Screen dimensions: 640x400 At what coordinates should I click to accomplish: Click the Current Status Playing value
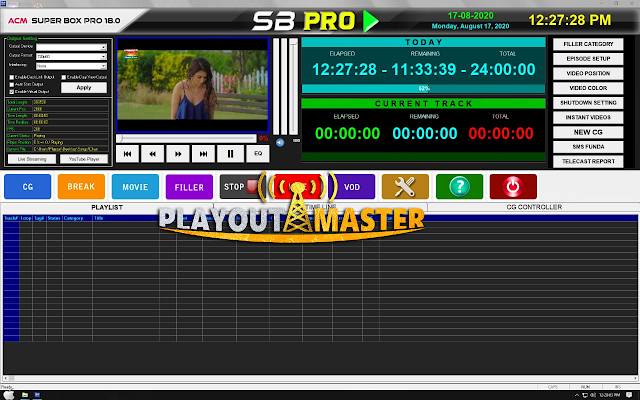[39, 136]
